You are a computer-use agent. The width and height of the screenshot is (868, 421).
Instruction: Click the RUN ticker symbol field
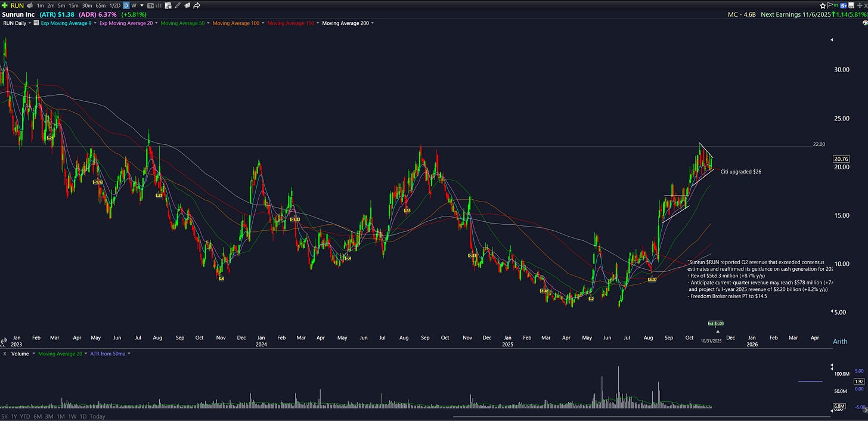[17, 5]
